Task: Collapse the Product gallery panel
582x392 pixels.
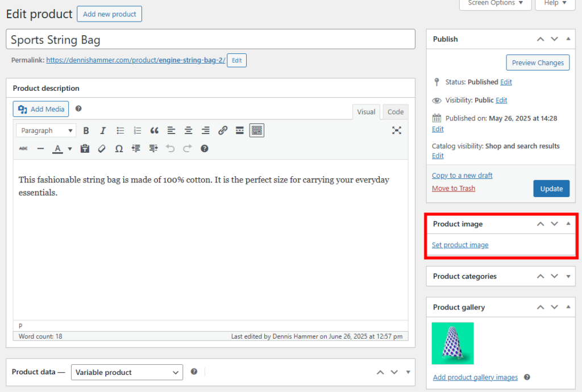Action: pyautogui.click(x=568, y=307)
